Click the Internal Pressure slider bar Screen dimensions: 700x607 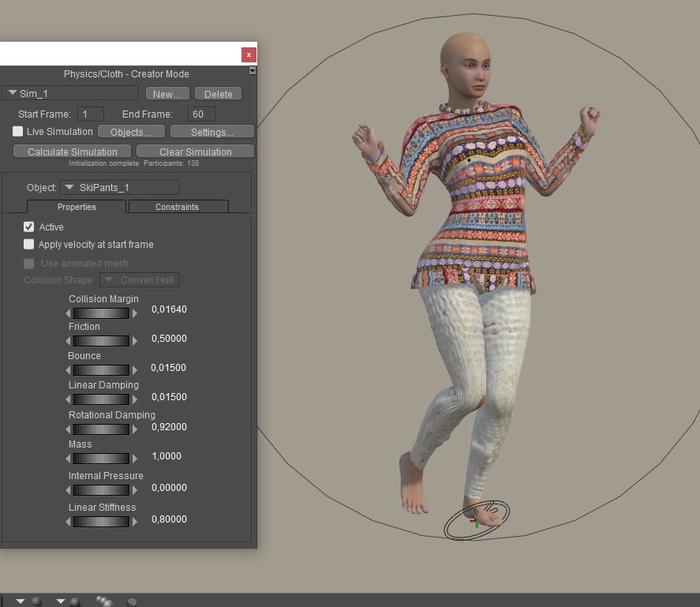tap(101, 490)
